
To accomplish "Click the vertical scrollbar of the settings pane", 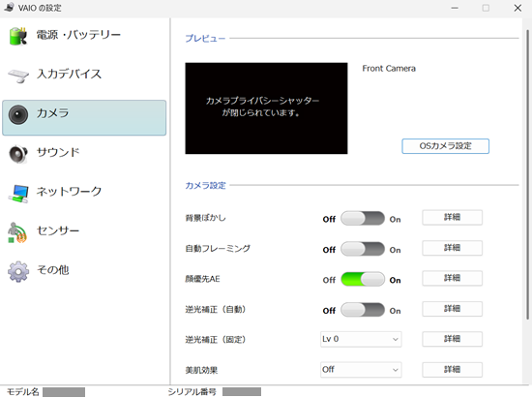I will [x=527, y=175].
